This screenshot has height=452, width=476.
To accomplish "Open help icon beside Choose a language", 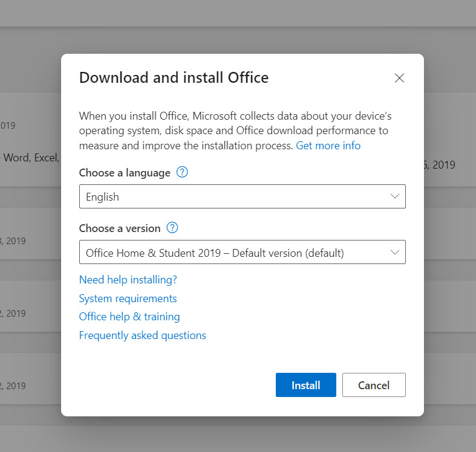I will 182,172.
